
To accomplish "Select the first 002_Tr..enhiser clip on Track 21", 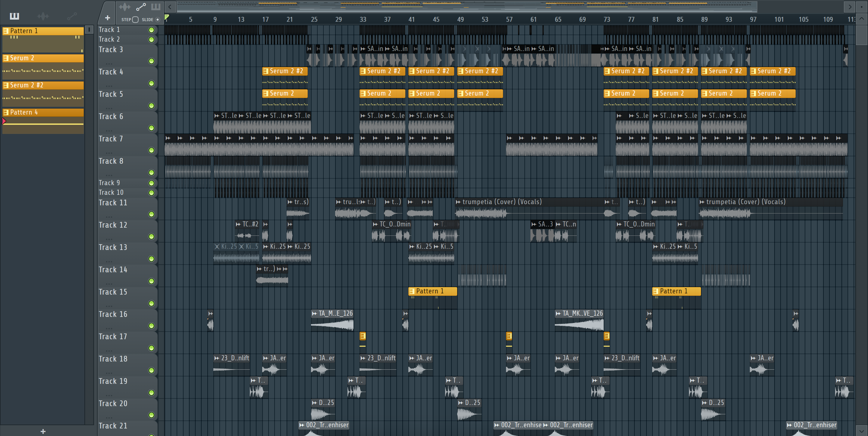I will click(x=324, y=428).
